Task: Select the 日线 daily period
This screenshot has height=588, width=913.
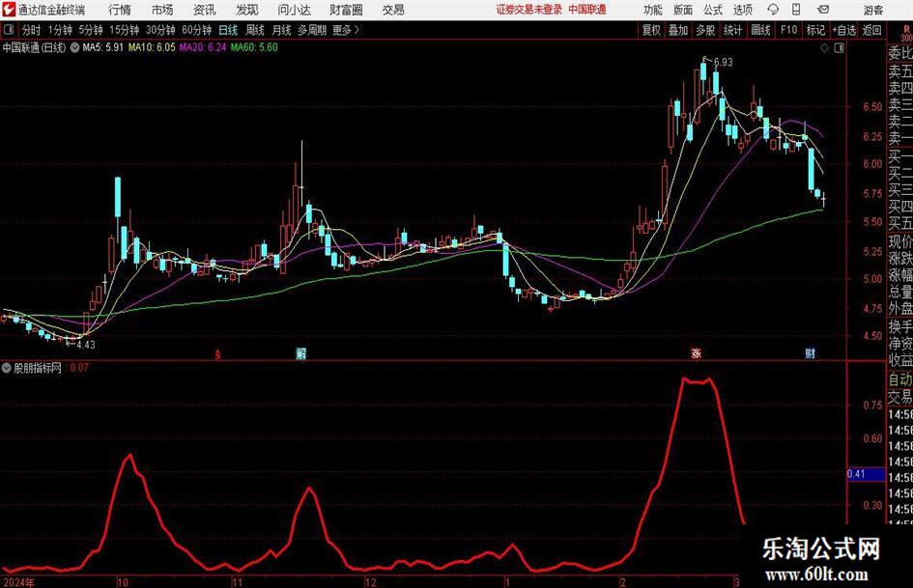Action: pyautogui.click(x=228, y=30)
